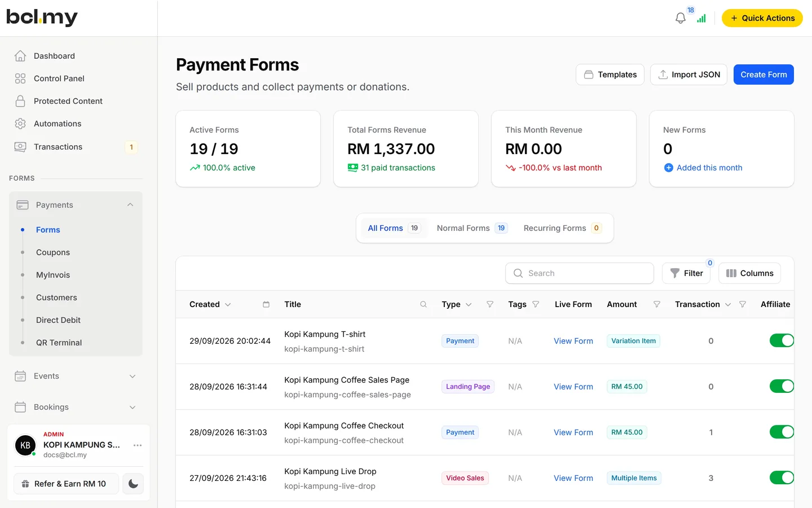Click the search icon in Title column
Screen dimensions: 812x508
click(x=423, y=304)
